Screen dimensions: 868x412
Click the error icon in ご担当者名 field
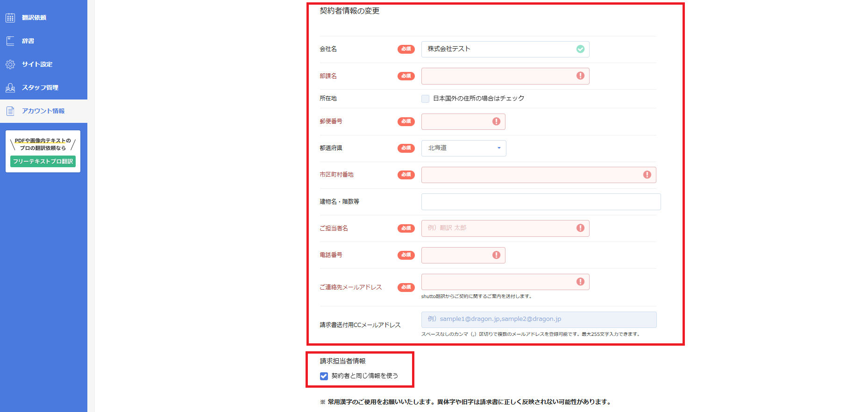[x=580, y=228]
